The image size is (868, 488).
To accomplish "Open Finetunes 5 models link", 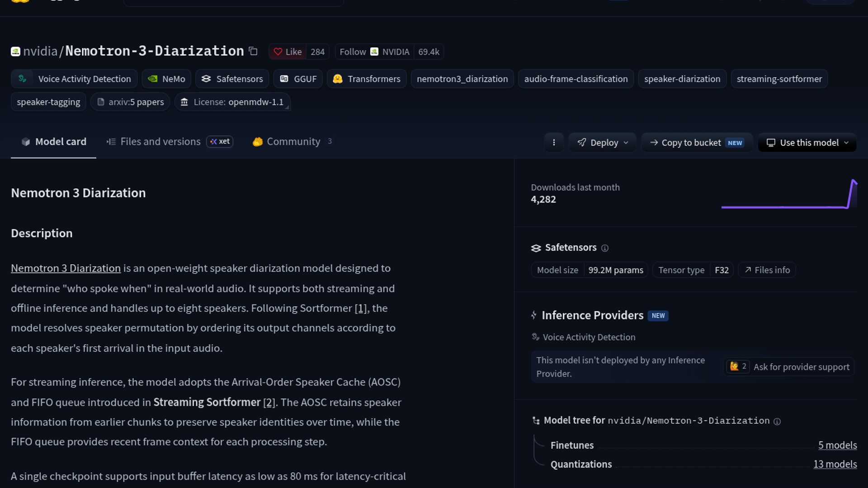I will (837, 446).
